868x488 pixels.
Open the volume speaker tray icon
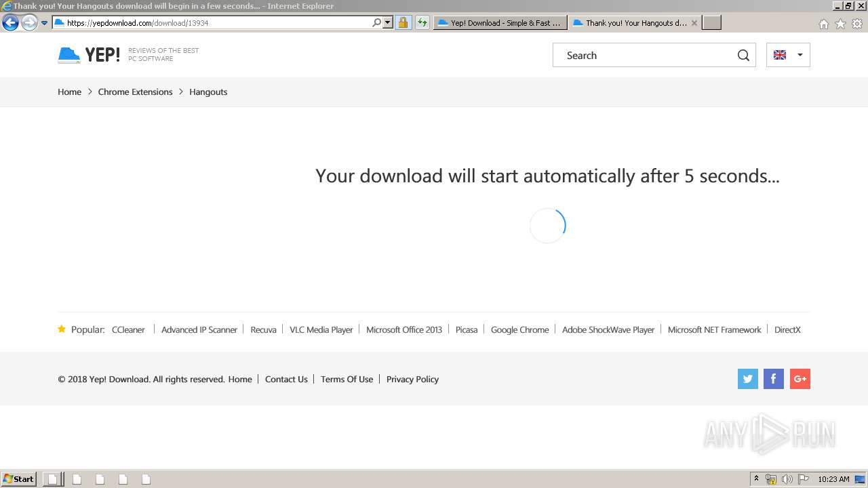[787, 479]
